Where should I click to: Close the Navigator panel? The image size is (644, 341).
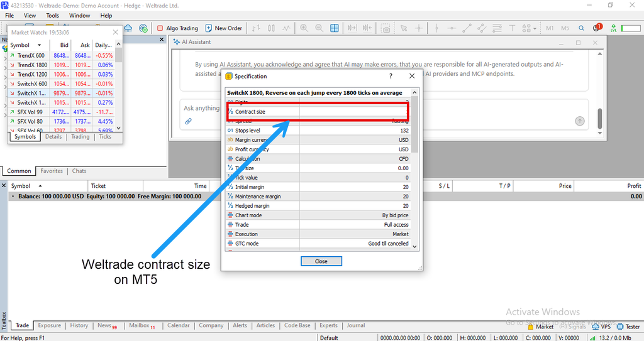162,40
